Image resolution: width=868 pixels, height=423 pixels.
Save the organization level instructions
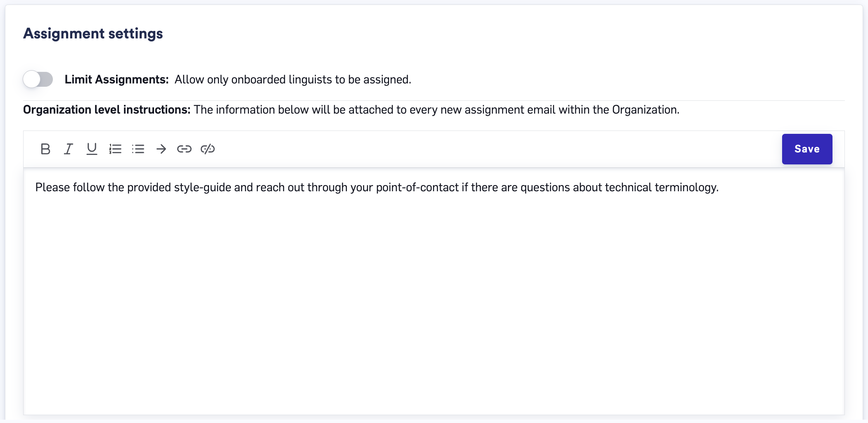[x=807, y=149]
